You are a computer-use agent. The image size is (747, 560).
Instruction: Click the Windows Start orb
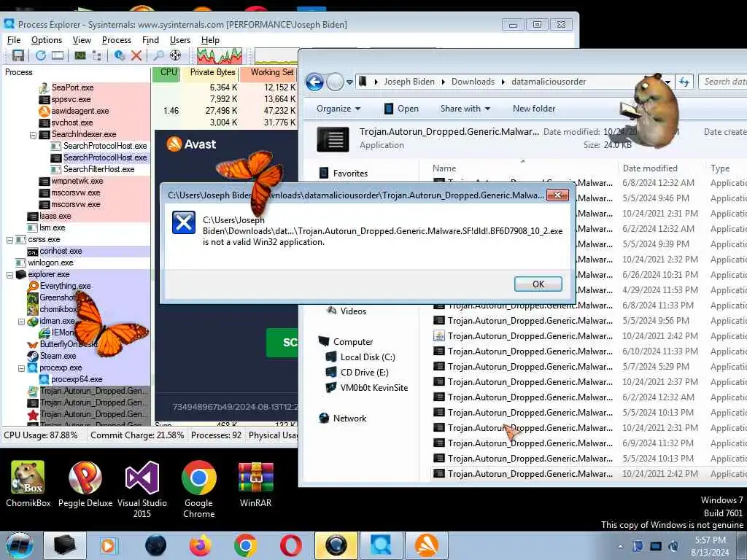pyautogui.click(x=20, y=545)
